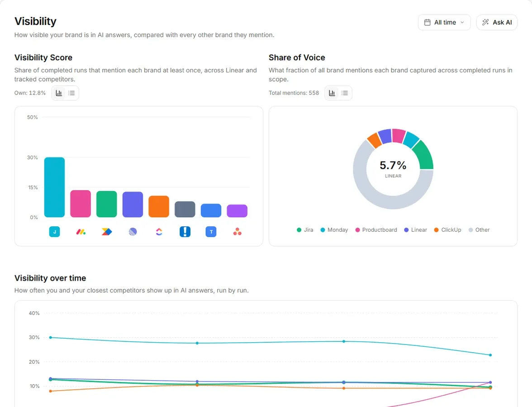The height and width of the screenshot is (407, 532).
Task: Switch Share of Voice to list view
Action: coord(345,93)
